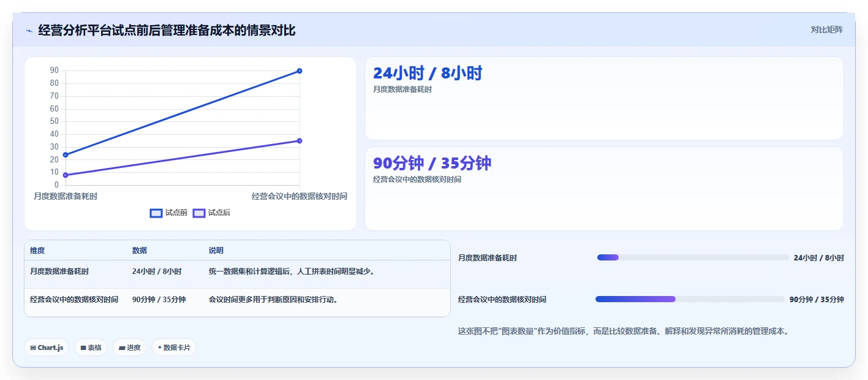Click the icon inside the 进度 chip

point(122,348)
